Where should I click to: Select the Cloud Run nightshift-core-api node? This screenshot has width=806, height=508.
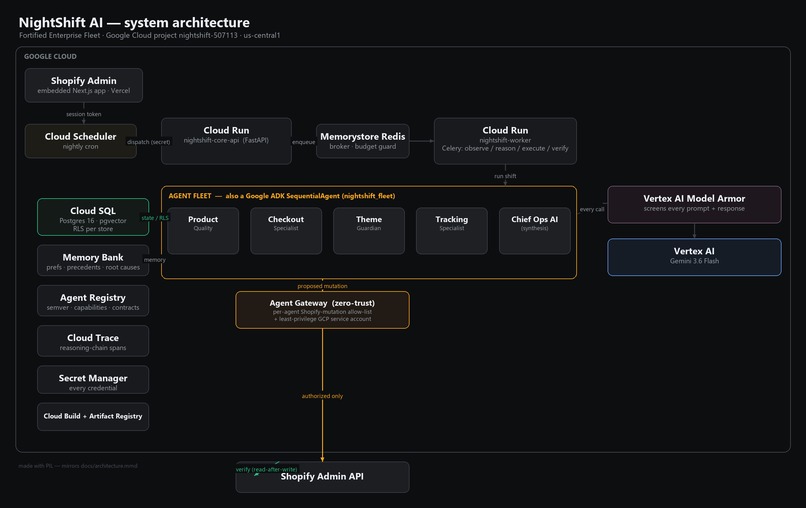pos(226,141)
